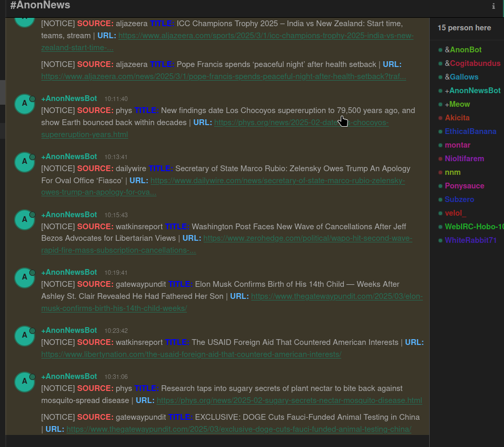Click the AnonNewsBot avatar on the 10:31:06 message
The image size is (504, 447).
tap(25, 382)
